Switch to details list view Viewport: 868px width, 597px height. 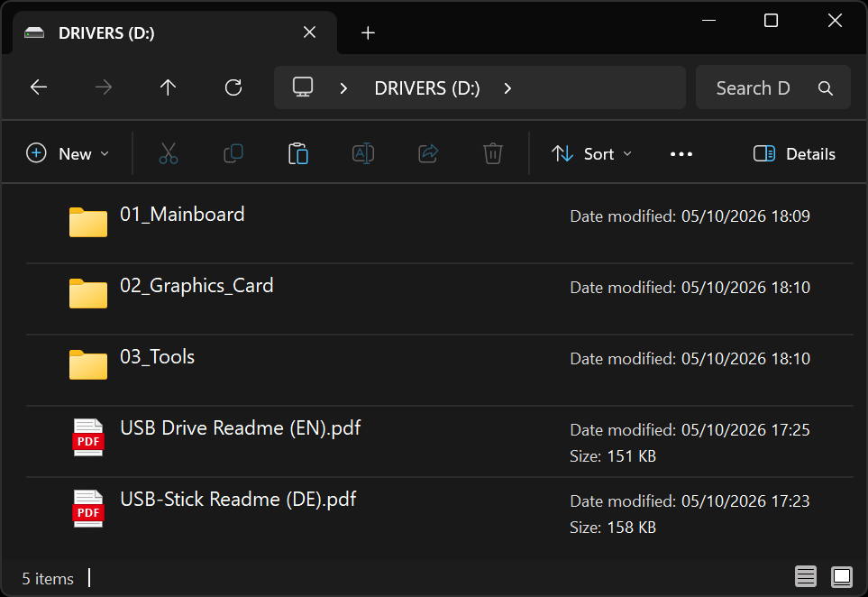806,576
